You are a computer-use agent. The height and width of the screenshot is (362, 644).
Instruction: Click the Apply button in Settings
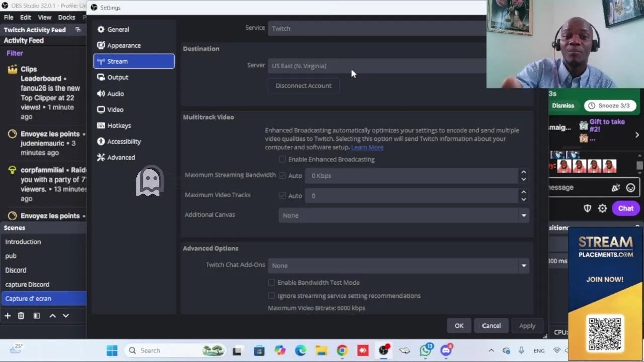click(x=527, y=326)
